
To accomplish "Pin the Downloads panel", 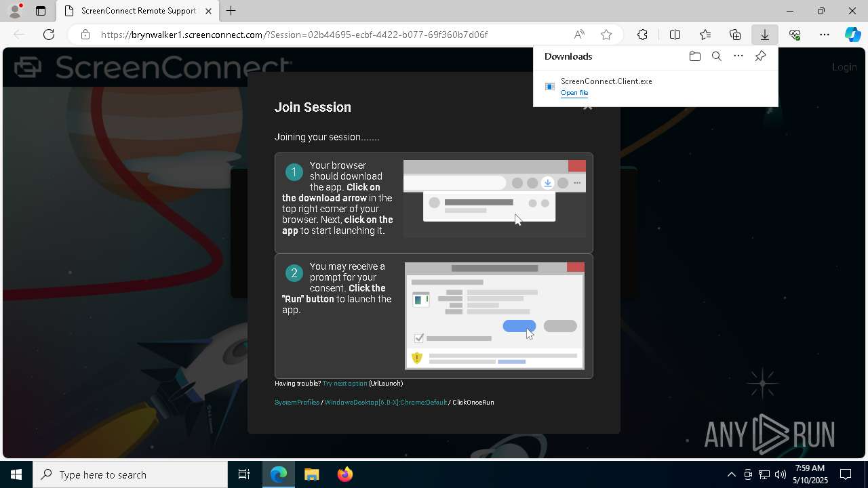I will pyautogui.click(x=761, y=56).
